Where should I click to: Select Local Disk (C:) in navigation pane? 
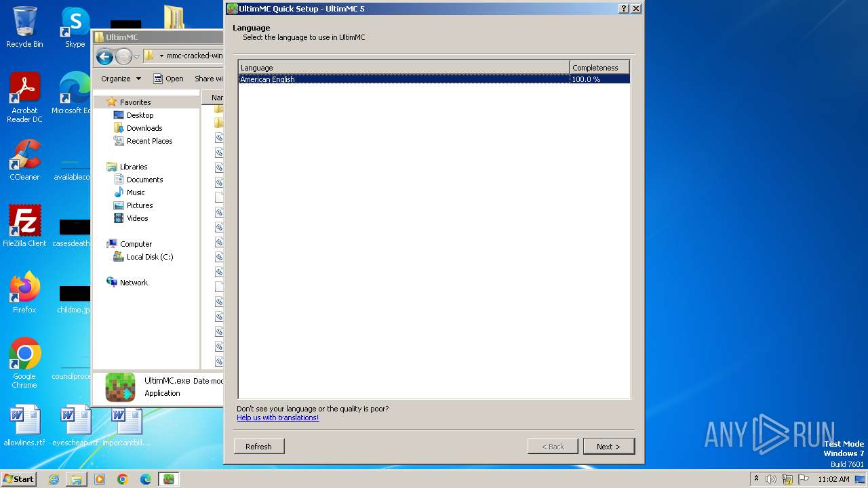pyautogui.click(x=149, y=257)
